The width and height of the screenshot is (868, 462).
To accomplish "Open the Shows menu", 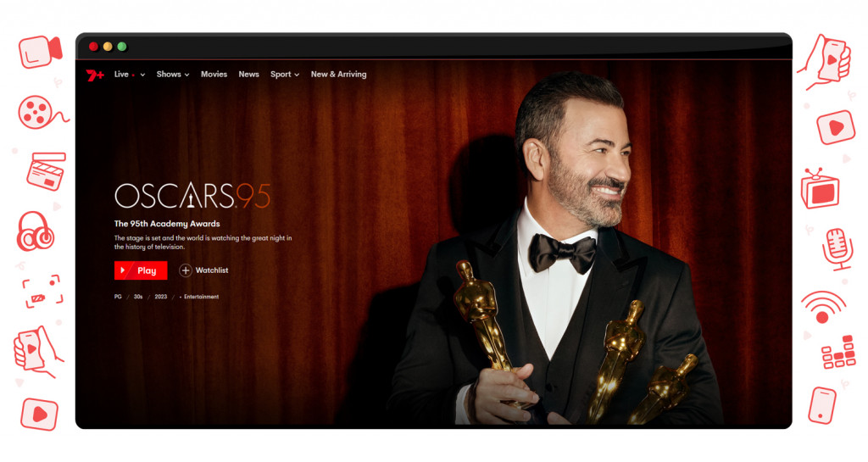I will (169, 74).
